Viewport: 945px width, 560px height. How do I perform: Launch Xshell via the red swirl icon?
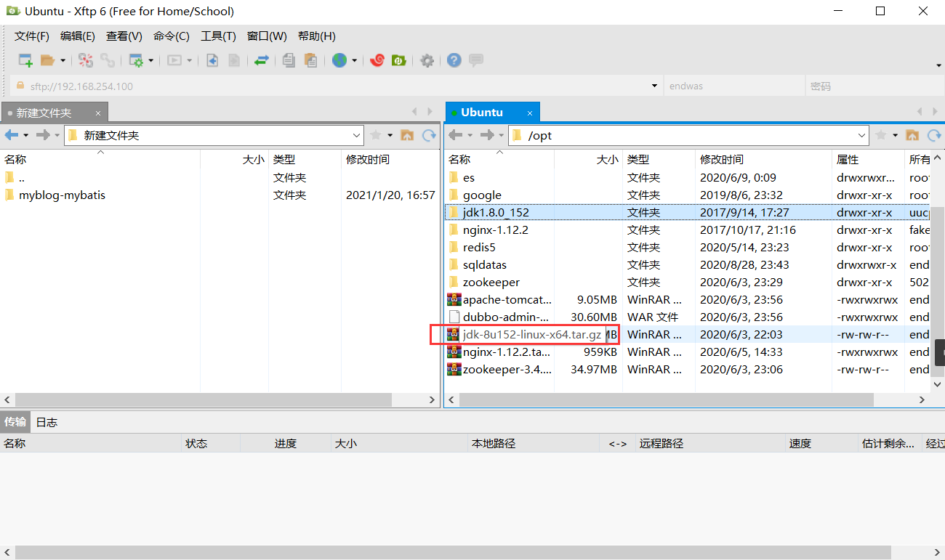pos(377,60)
